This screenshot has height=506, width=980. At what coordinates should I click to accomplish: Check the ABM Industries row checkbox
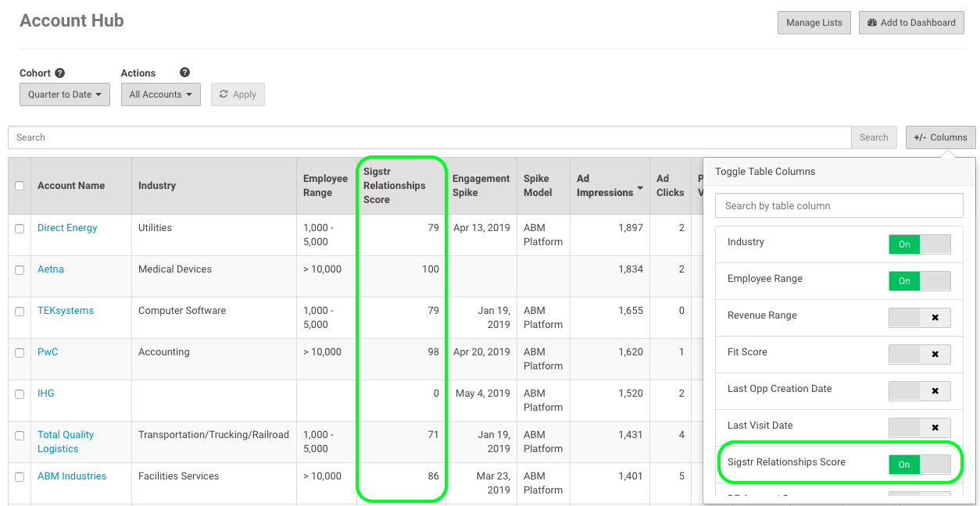click(20, 476)
